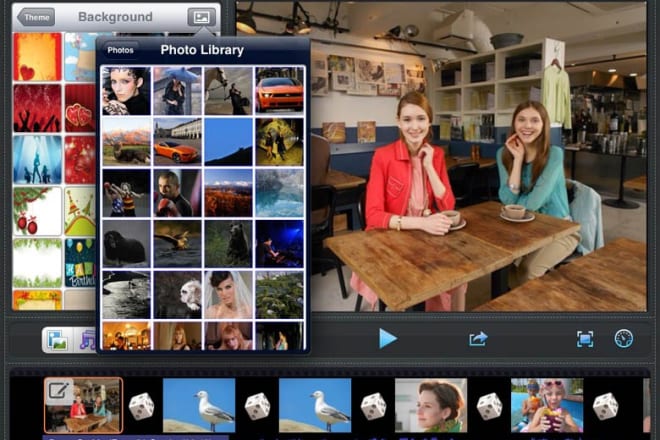Pick the woman with blue umbrella photo
The width and height of the screenshot is (660, 440).
tap(177, 91)
